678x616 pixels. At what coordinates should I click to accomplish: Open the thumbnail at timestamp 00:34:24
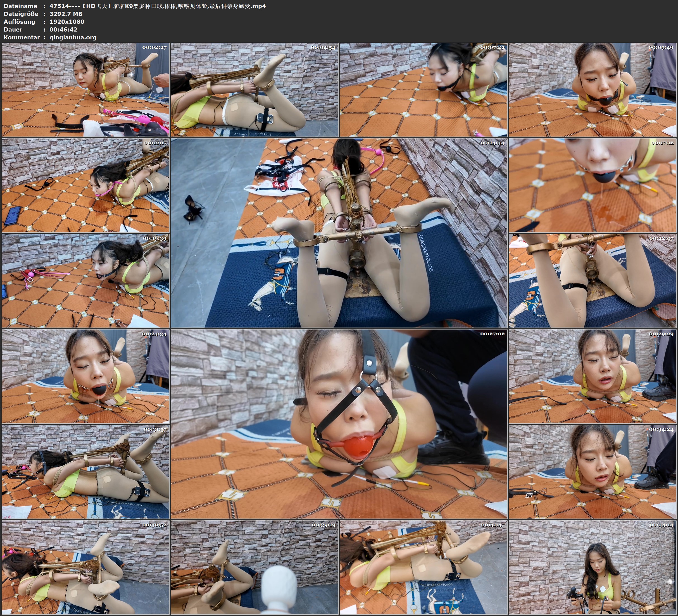coord(592,472)
